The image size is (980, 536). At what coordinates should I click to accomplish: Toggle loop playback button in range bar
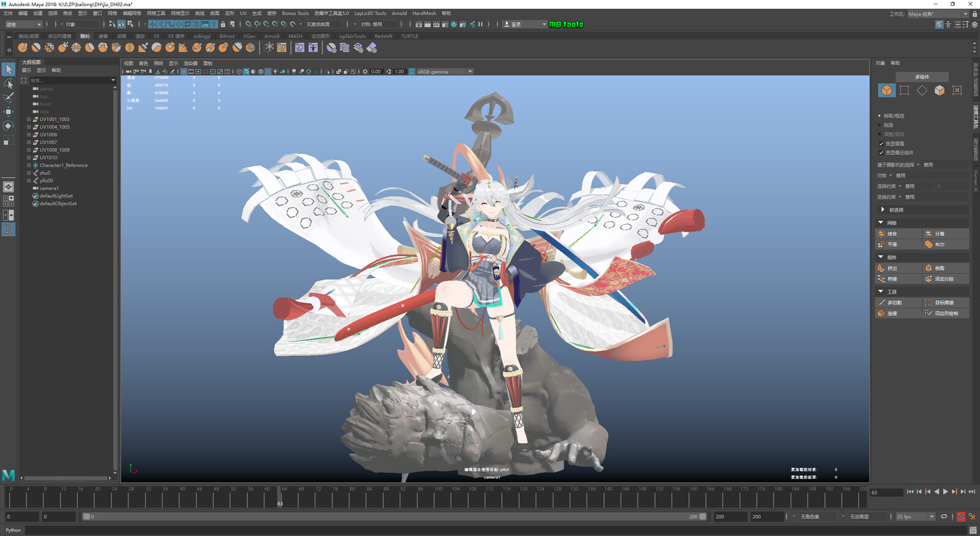(x=944, y=516)
